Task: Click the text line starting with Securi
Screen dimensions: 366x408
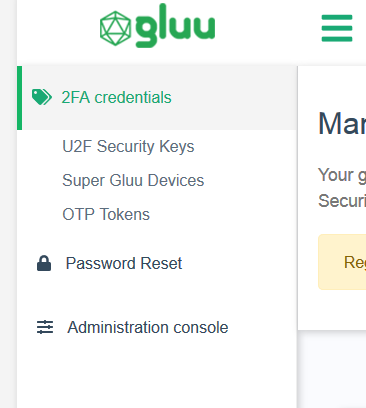Action: pos(342,201)
